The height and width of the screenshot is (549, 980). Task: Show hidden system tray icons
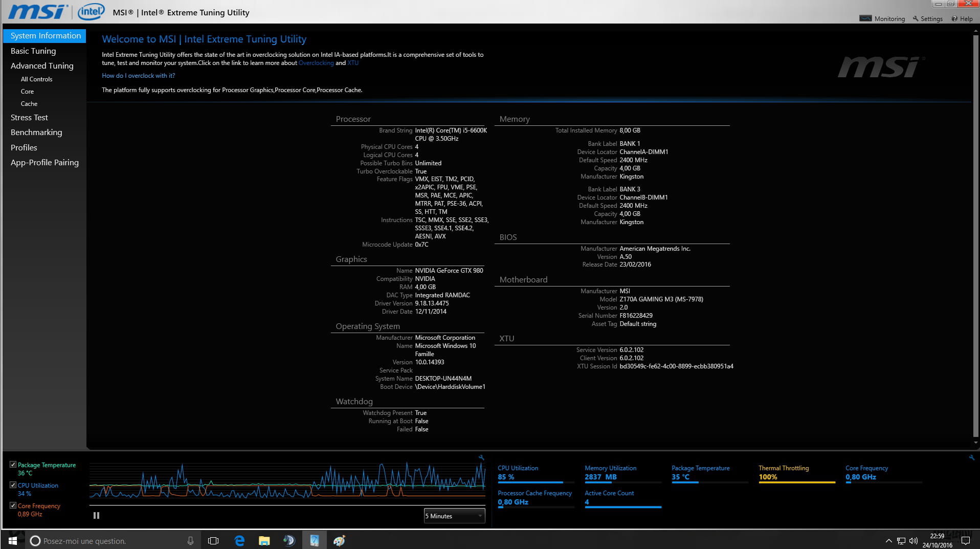pyautogui.click(x=888, y=541)
